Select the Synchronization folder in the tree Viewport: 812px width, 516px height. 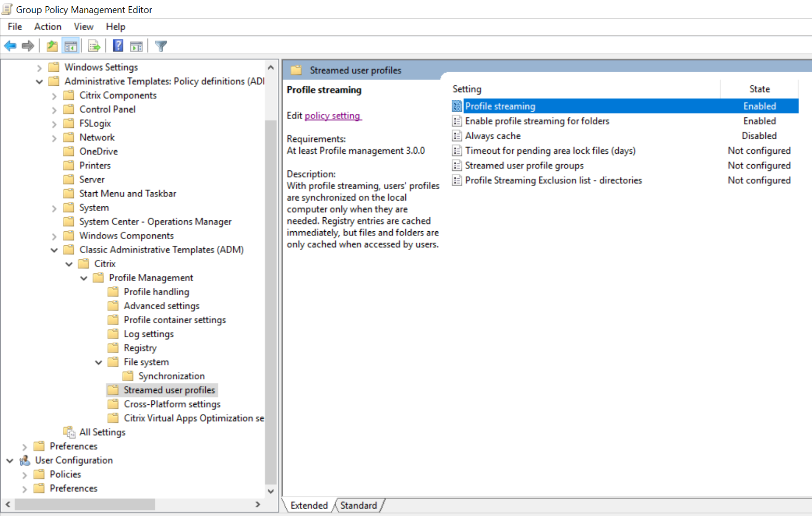coord(171,376)
